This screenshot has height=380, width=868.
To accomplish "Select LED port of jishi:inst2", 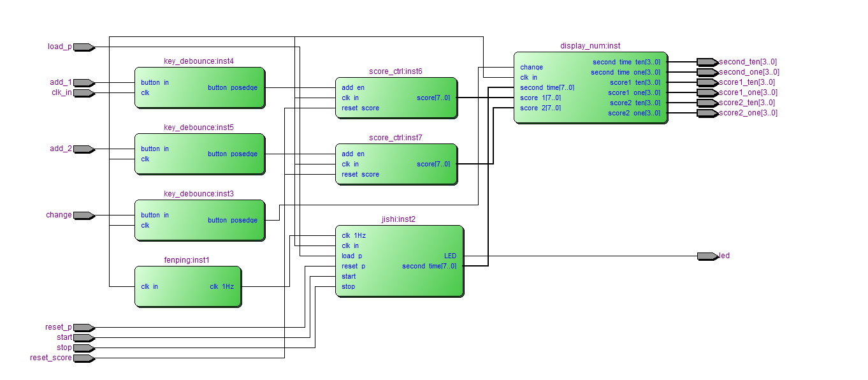I will click(x=450, y=256).
